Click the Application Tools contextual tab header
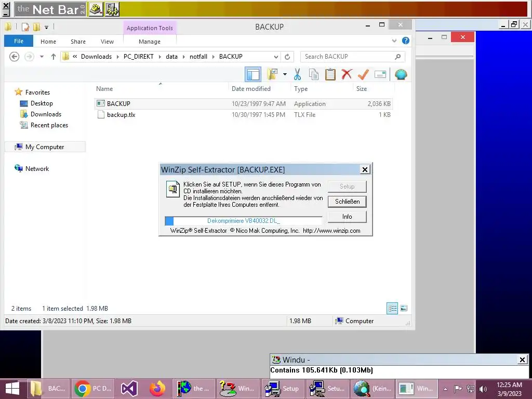 pos(150,28)
